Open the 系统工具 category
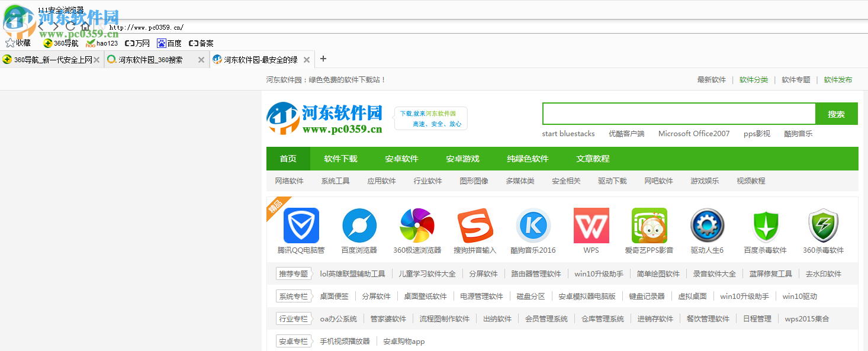The width and height of the screenshot is (868, 351). pyautogui.click(x=336, y=181)
